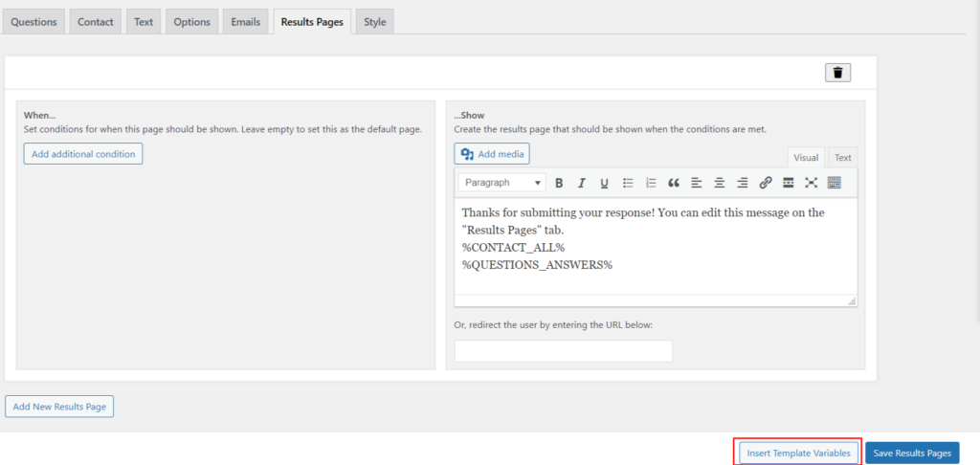
Task: Click Insert Template Variables button
Action: (x=798, y=454)
